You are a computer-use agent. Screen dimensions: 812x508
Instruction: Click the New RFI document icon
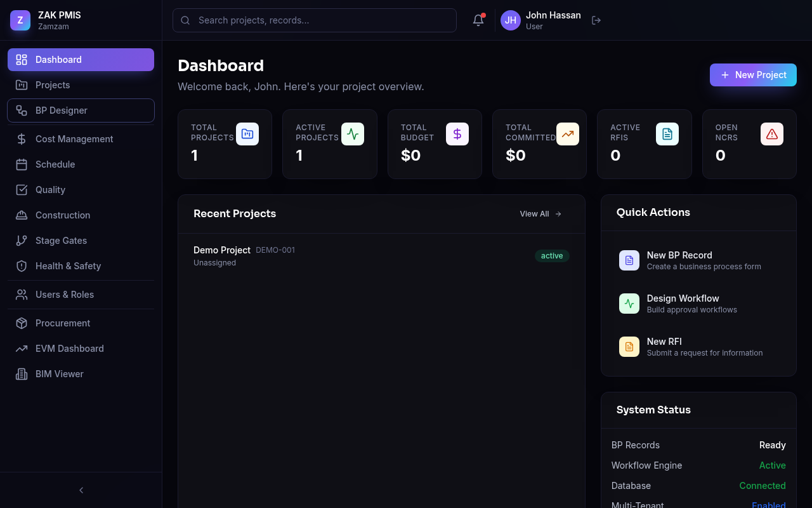click(x=629, y=347)
